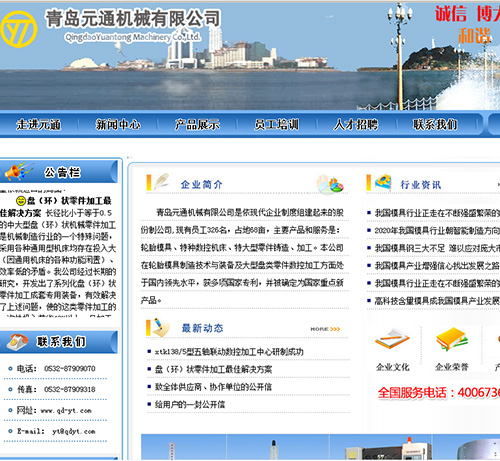Open news 致全体供应商、协作单位的公开信

[213, 387]
